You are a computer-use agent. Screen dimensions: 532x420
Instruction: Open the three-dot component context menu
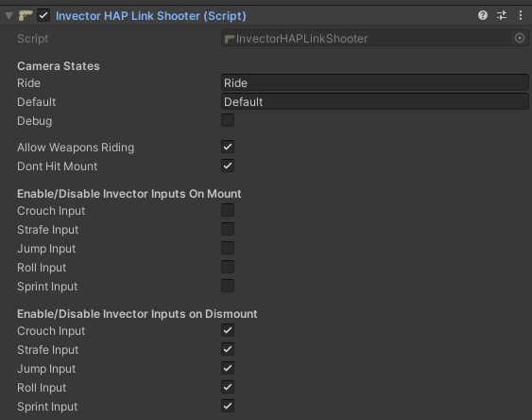[x=521, y=15]
